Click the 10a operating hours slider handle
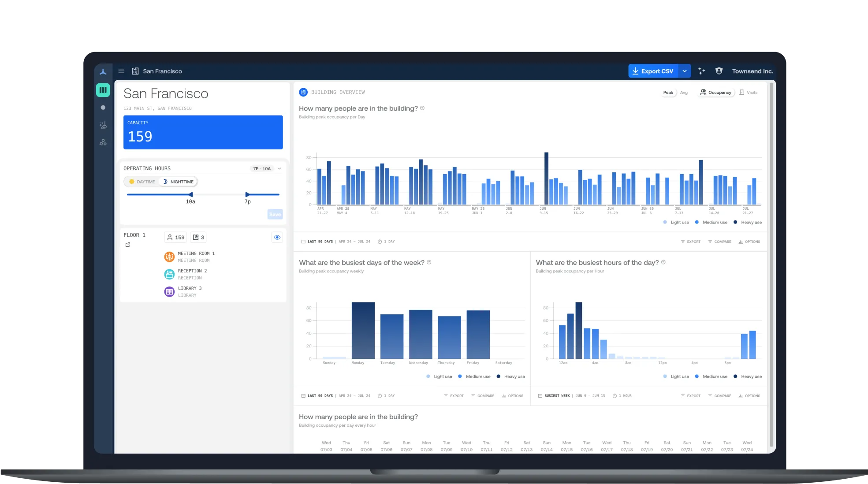 coord(190,194)
